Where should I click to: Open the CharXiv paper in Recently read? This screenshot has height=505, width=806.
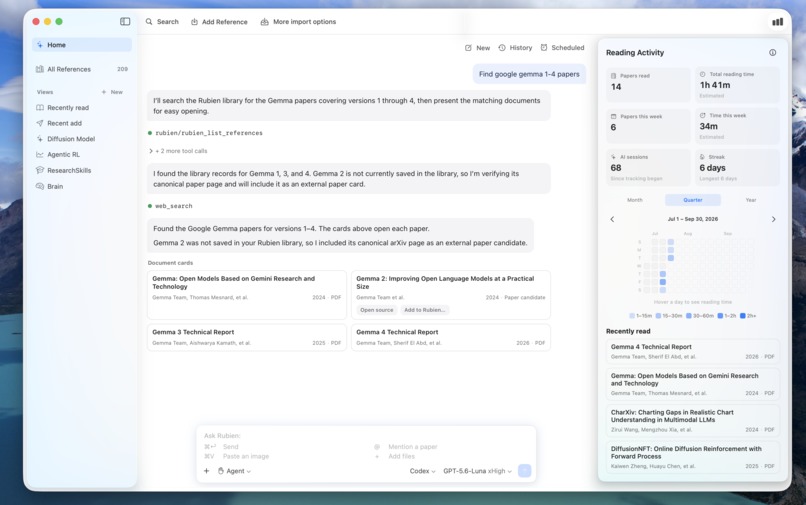coord(692,421)
